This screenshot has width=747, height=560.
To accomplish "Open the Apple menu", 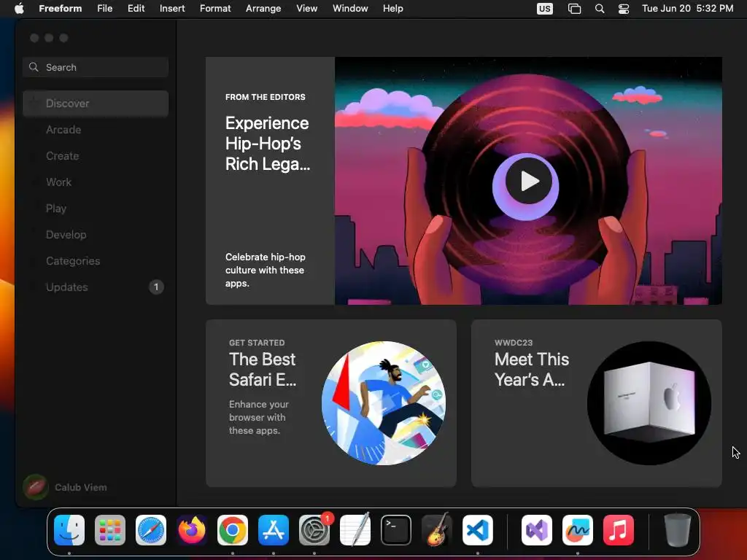I will (19, 9).
